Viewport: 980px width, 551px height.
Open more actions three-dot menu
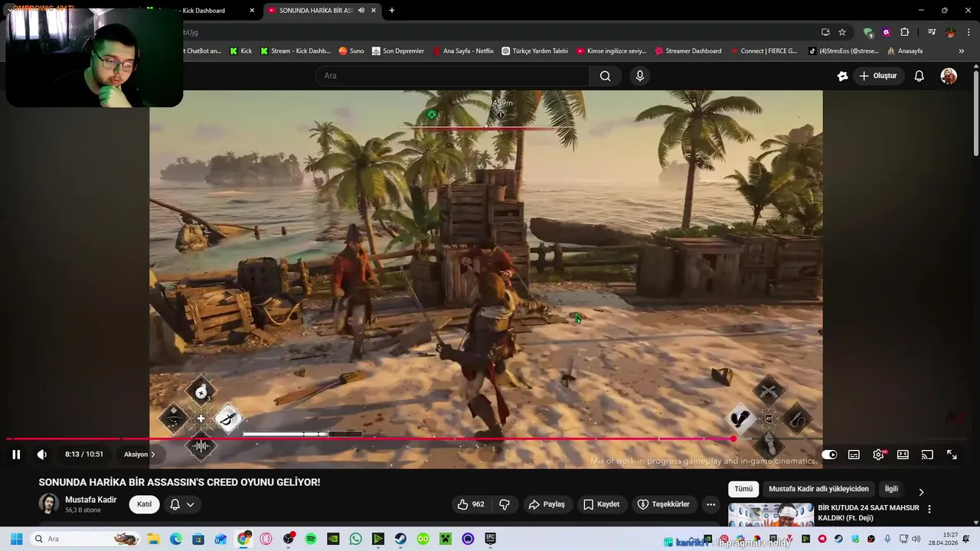point(710,504)
